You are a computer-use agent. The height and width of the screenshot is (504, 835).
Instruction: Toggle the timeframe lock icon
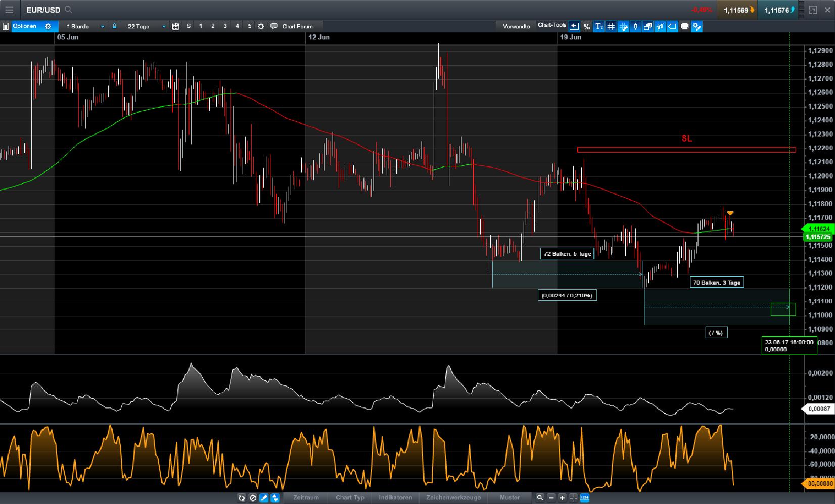[x=115, y=26]
